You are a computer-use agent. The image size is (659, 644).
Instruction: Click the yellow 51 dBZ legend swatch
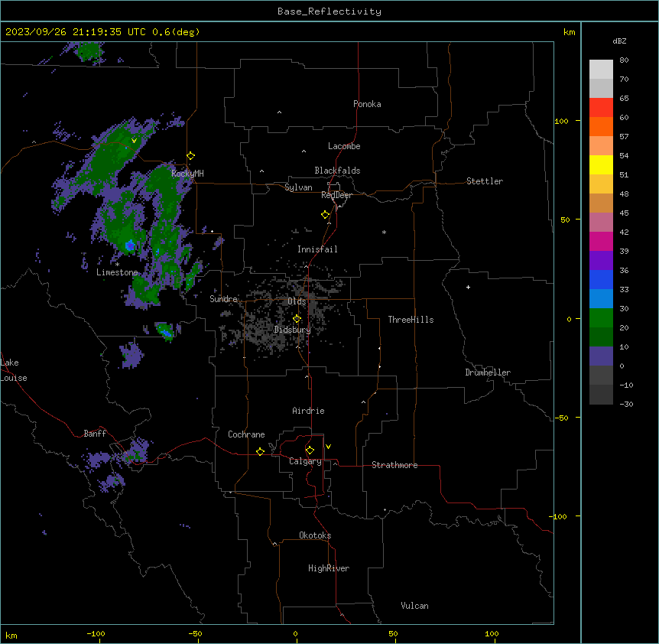click(x=601, y=164)
